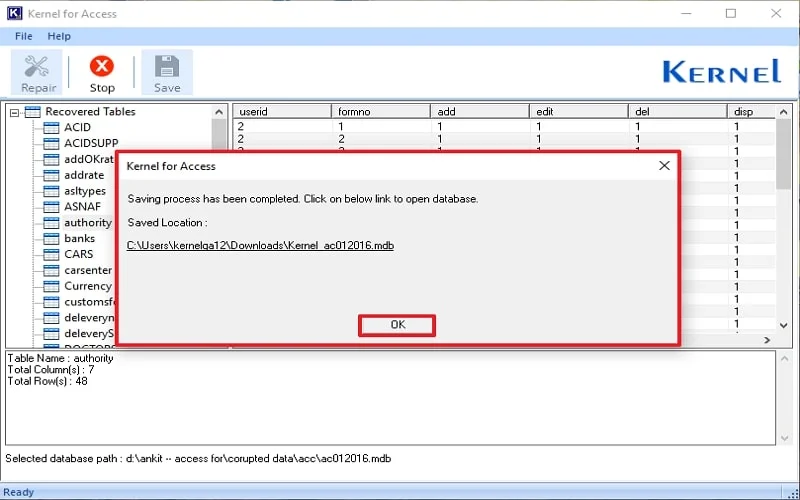Click the Kernel for Access title bar icon
This screenshot has width=800, height=500.
(x=14, y=13)
